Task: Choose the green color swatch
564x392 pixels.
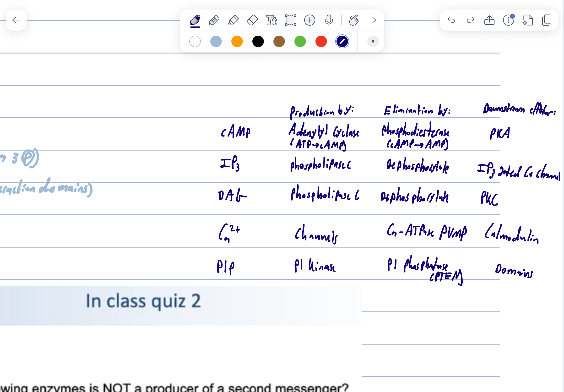Action: click(x=300, y=41)
